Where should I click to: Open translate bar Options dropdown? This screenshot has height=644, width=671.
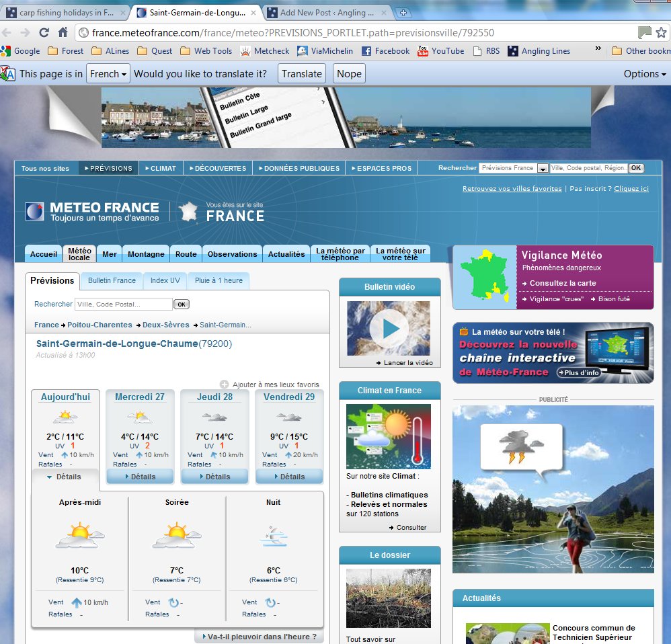pos(644,74)
